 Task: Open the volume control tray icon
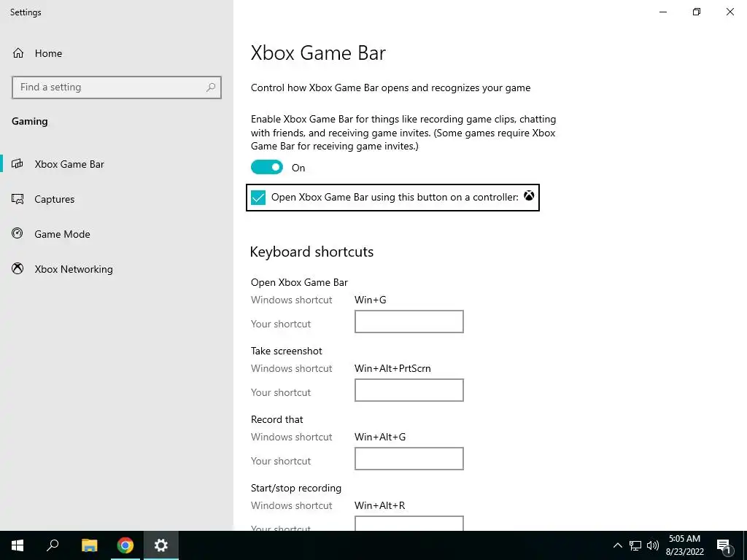[653, 545]
